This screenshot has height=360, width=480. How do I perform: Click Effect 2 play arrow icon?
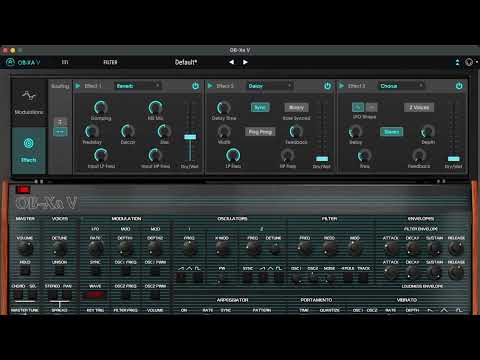click(210, 86)
